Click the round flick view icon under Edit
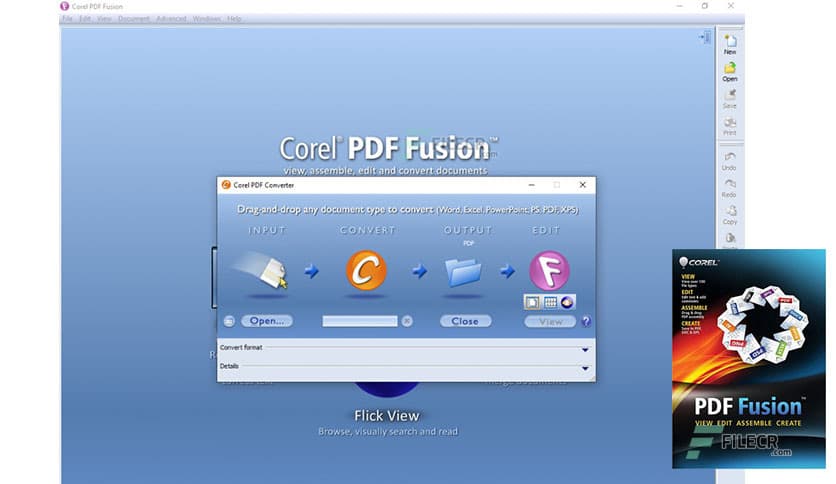 click(x=567, y=302)
